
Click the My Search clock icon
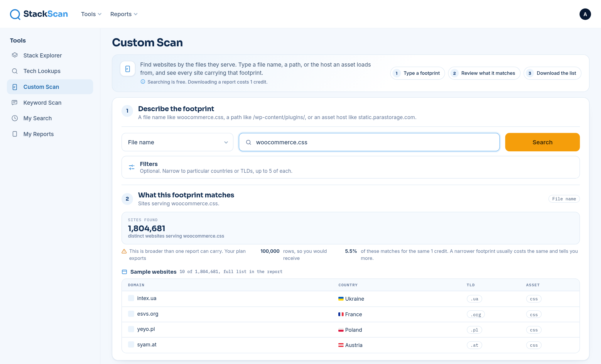pyautogui.click(x=15, y=118)
